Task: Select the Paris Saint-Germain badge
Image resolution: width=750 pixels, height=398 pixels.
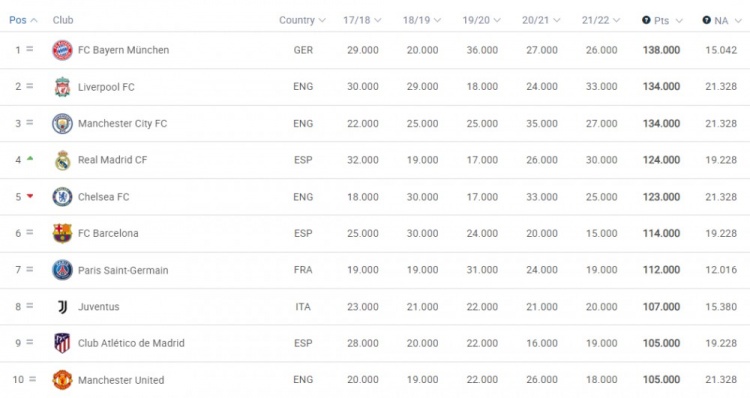Action: (62, 270)
